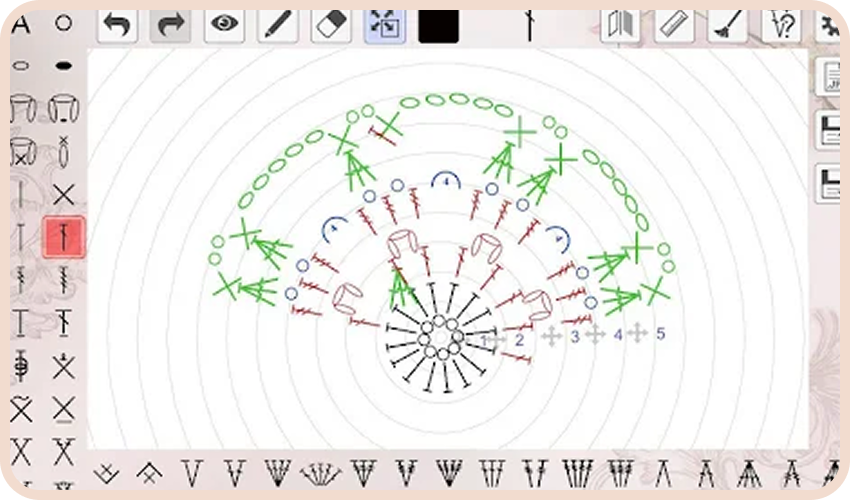Open help with the question-mark icon
850x500 pixels.
(x=781, y=25)
